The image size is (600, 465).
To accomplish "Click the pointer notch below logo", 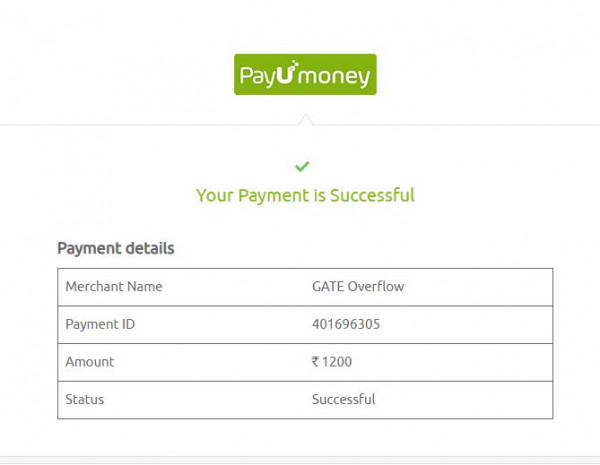I will [305, 119].
